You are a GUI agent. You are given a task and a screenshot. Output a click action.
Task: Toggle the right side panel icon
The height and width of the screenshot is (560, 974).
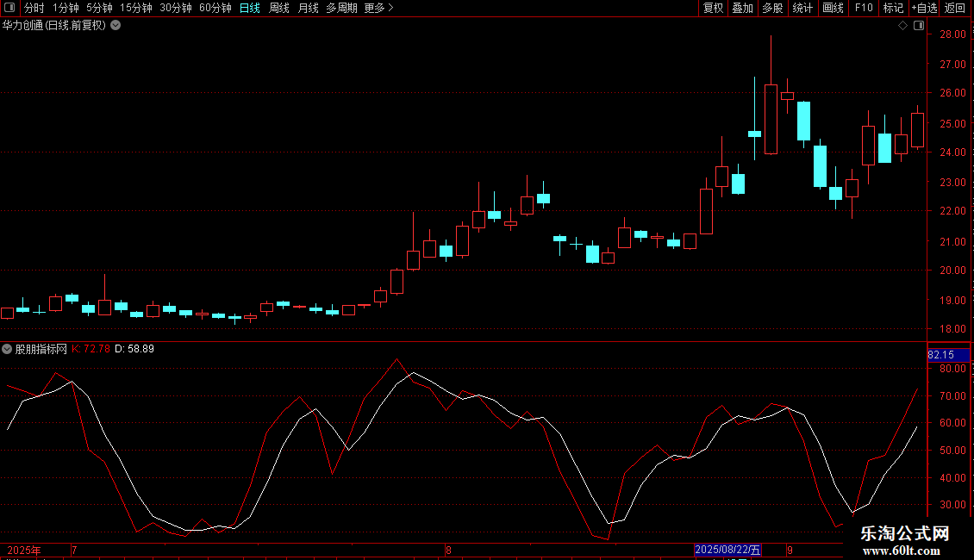(x=919, y=26)
